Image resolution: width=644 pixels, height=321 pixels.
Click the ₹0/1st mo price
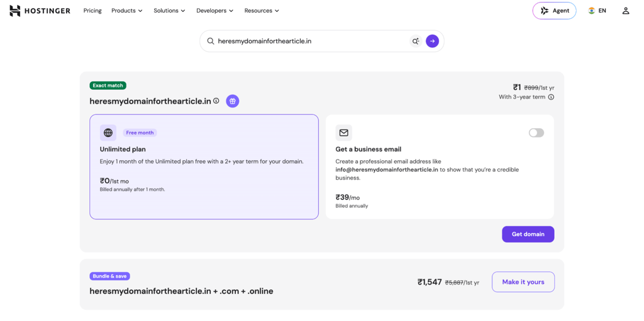114,181
